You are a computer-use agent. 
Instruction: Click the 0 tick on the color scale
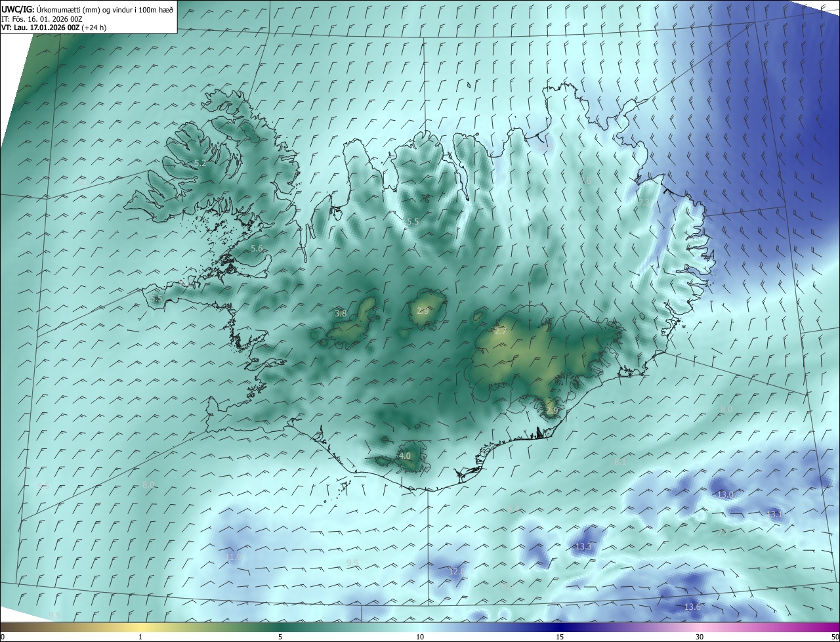coord(3,637)
